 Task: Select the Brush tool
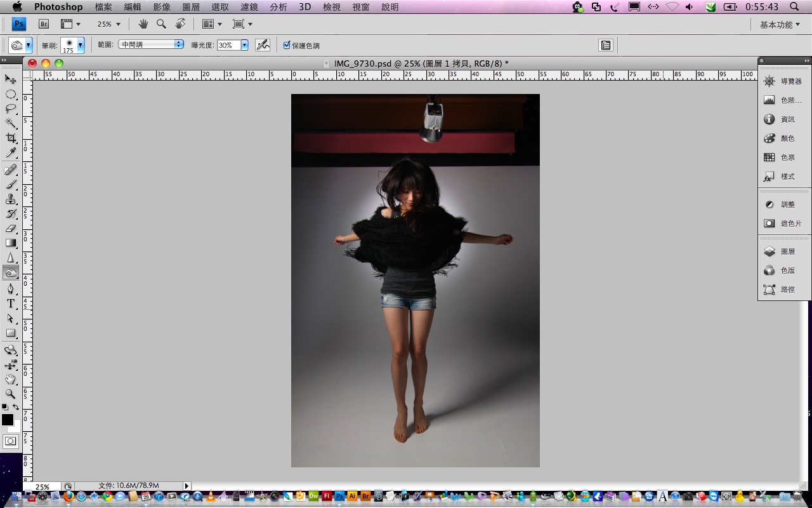(x=11, y=184)
